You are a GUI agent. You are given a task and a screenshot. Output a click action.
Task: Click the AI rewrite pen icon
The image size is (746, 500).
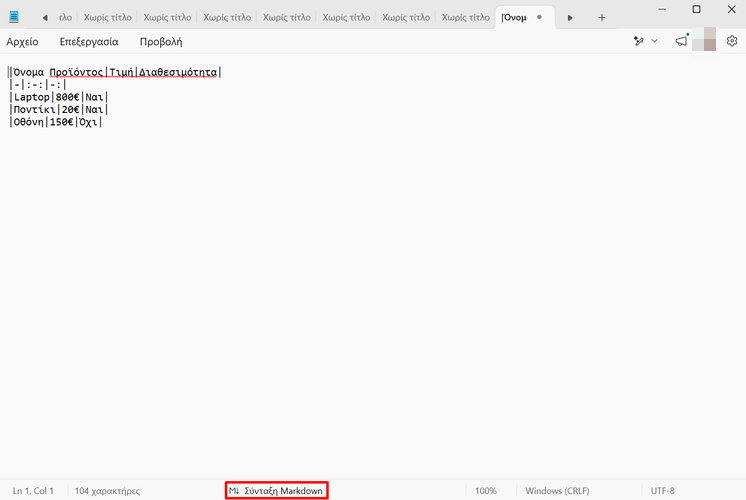(639, 41)
